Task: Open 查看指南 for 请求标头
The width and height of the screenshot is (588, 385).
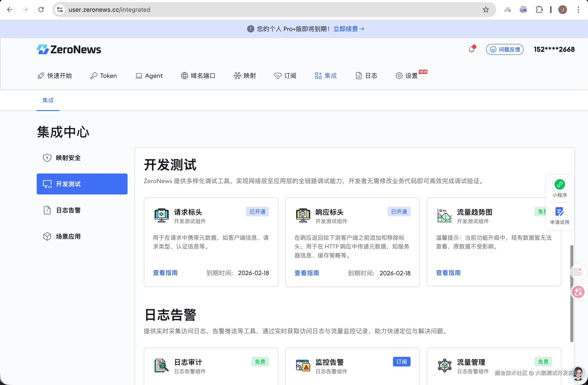Action: [165, 273]
